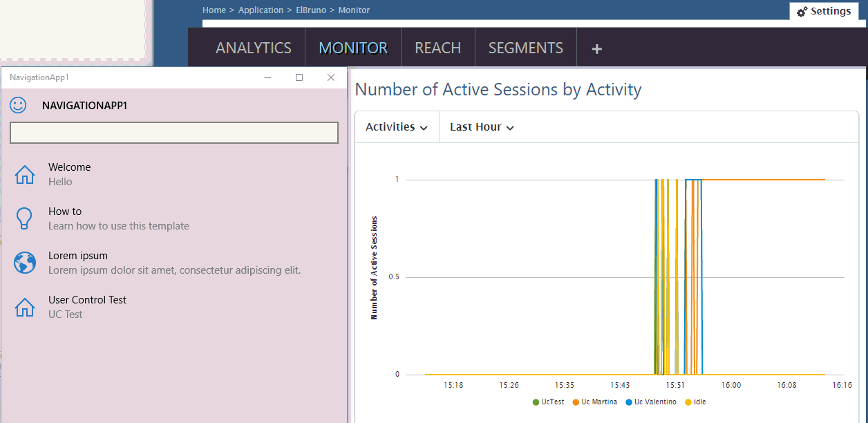The height and width of the screenshot is (423, 868).
Task: Toggle the Uc Valentino legend entry
Action: [x=650, y=402]
